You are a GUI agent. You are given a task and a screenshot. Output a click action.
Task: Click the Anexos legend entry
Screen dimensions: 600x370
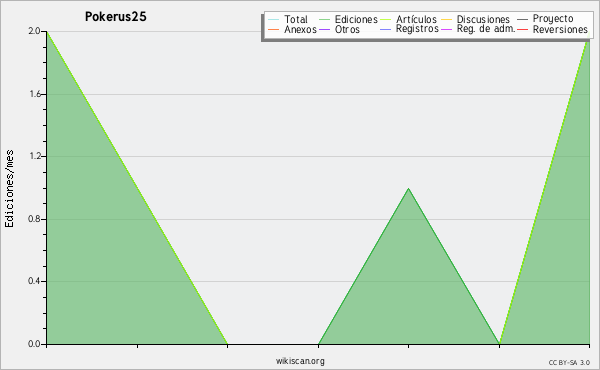pos(292,29)
